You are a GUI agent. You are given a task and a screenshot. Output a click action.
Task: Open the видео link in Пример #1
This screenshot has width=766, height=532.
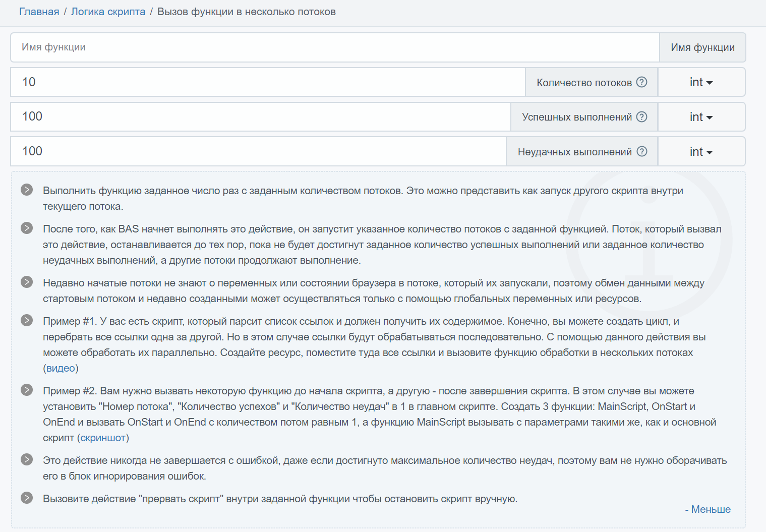pyautogui.click(x=61, y=368)
